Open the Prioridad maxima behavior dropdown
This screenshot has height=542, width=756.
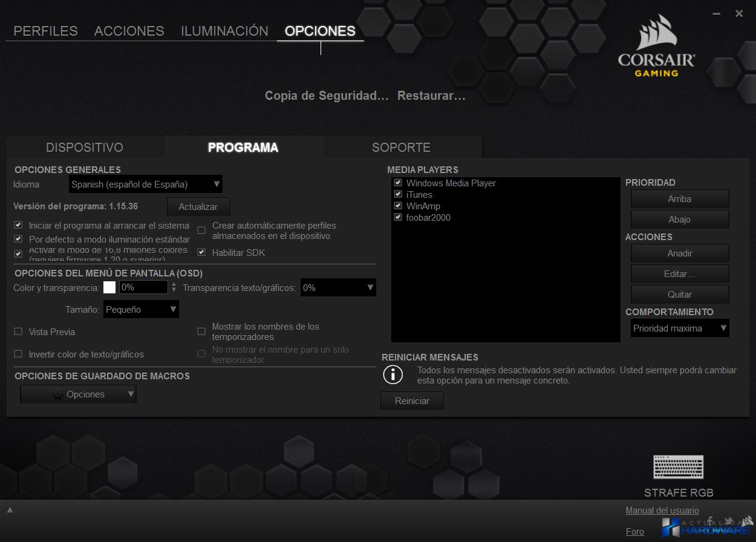tap(680, 328)
